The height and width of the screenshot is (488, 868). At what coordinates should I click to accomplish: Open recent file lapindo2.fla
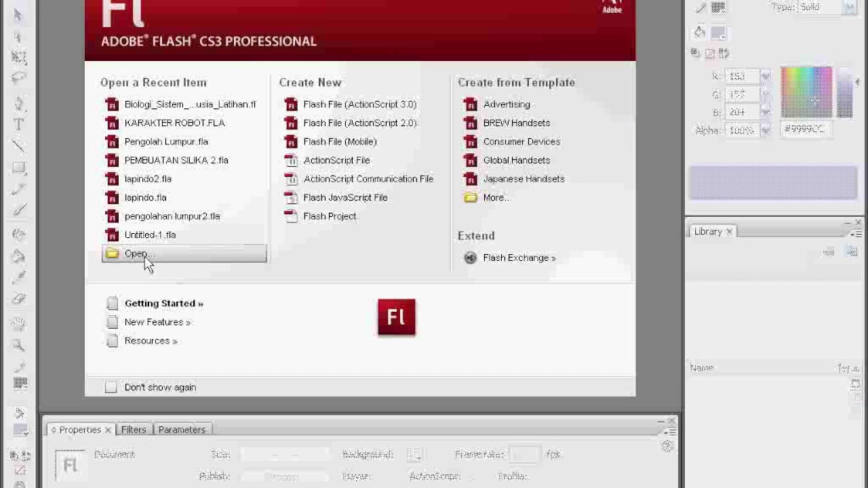(148, 179)
